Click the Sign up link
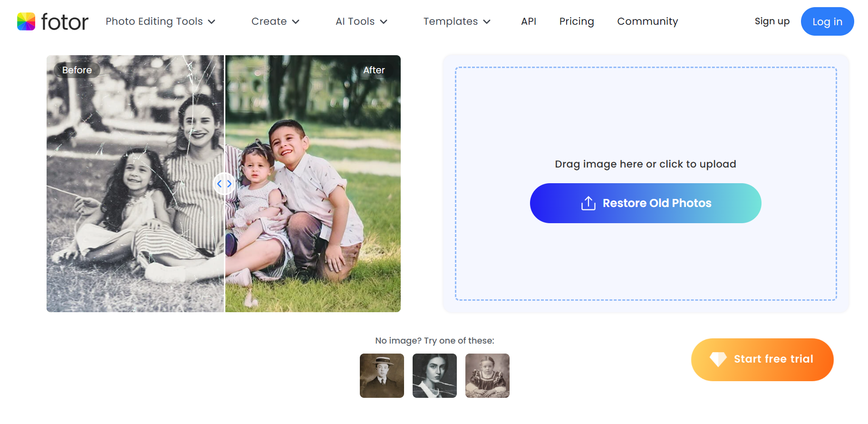868x424 pixels. (772, 21)
